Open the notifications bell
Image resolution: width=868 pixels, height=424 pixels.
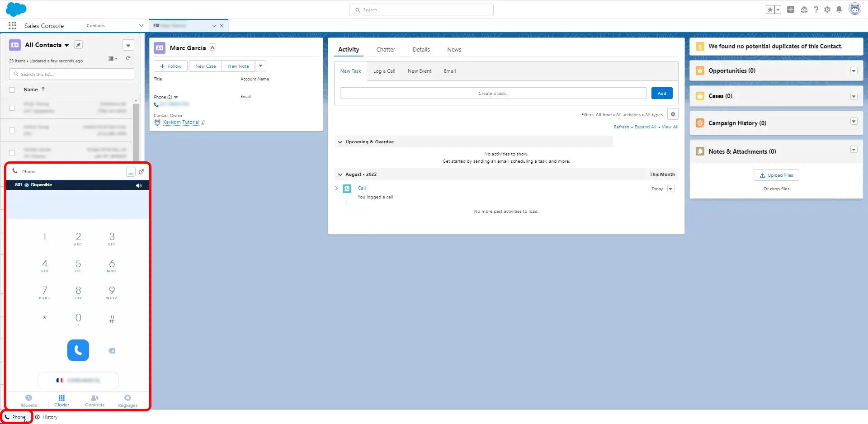pos(839,9)
